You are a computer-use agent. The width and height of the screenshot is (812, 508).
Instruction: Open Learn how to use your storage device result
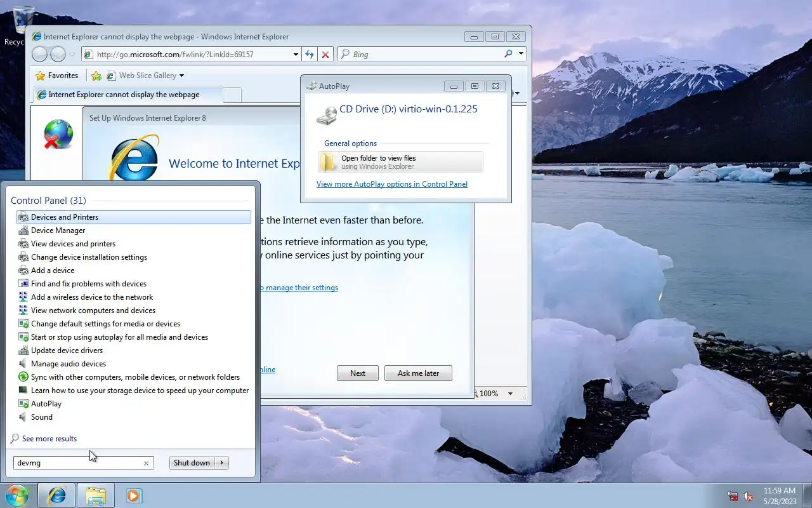pyautogui.click(x=133, y=391)
